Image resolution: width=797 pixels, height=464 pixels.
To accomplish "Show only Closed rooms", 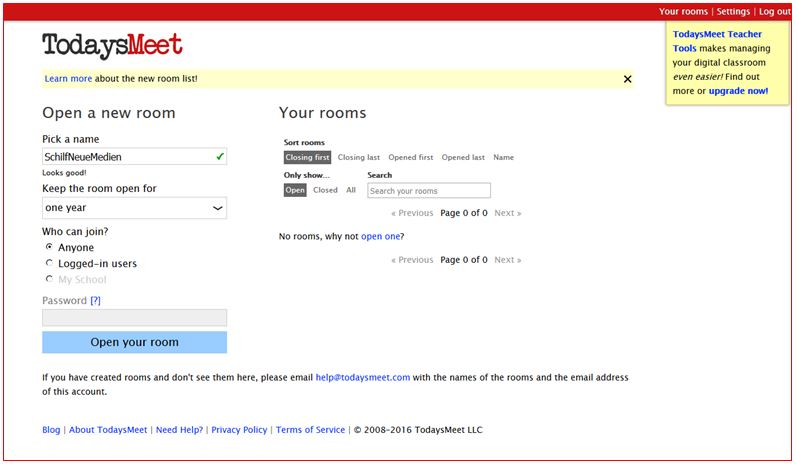I will [325, 190].
